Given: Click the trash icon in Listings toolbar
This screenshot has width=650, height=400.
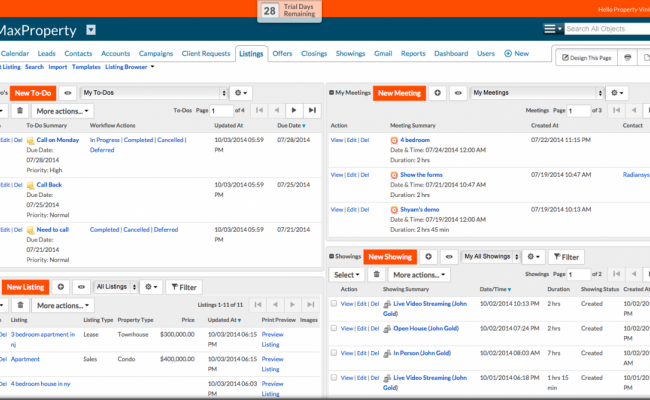Looking at the screenshot, I should click(20, 305).
